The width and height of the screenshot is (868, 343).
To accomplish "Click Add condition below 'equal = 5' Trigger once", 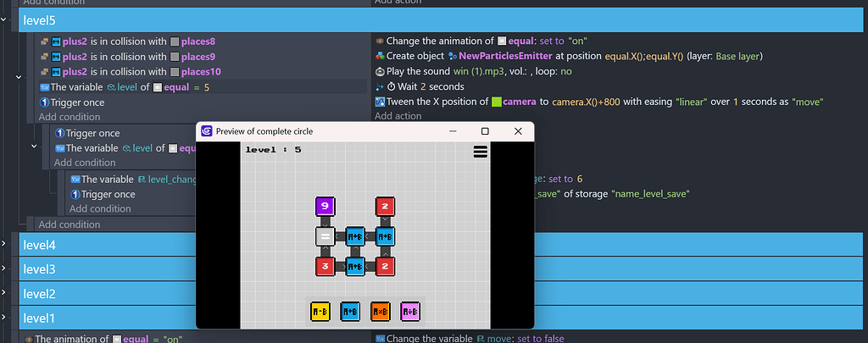I will tap(70, 117).
